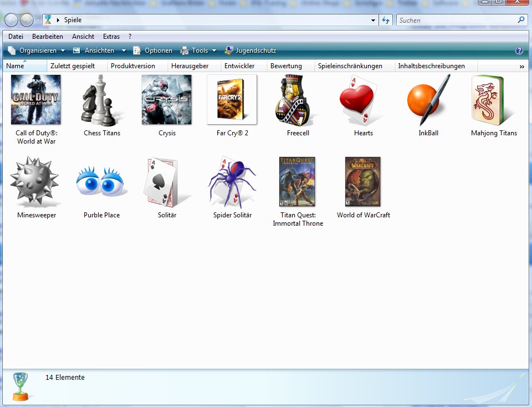Screen dimensions: 532x407
Task: Click the Optionen toolbar button
Action: 153,50
